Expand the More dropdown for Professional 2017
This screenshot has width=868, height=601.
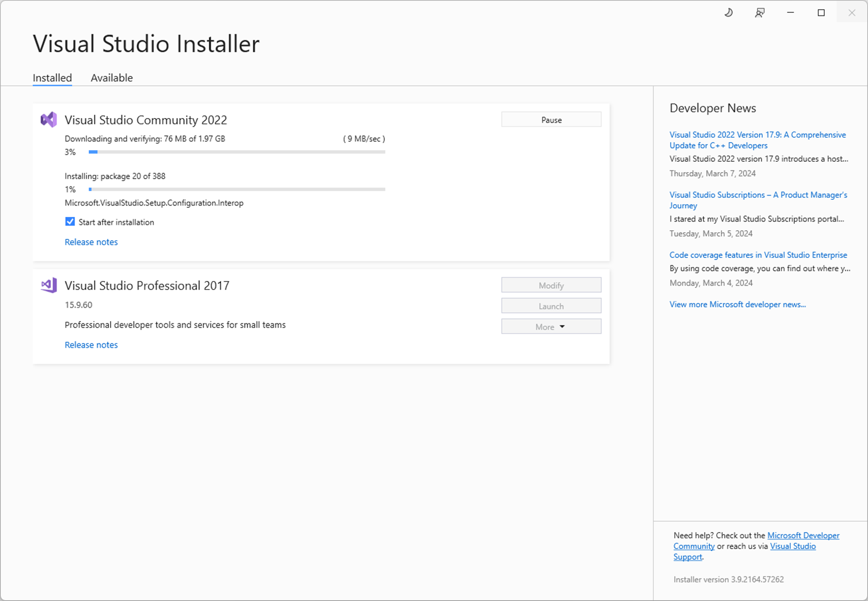(551, 326)
